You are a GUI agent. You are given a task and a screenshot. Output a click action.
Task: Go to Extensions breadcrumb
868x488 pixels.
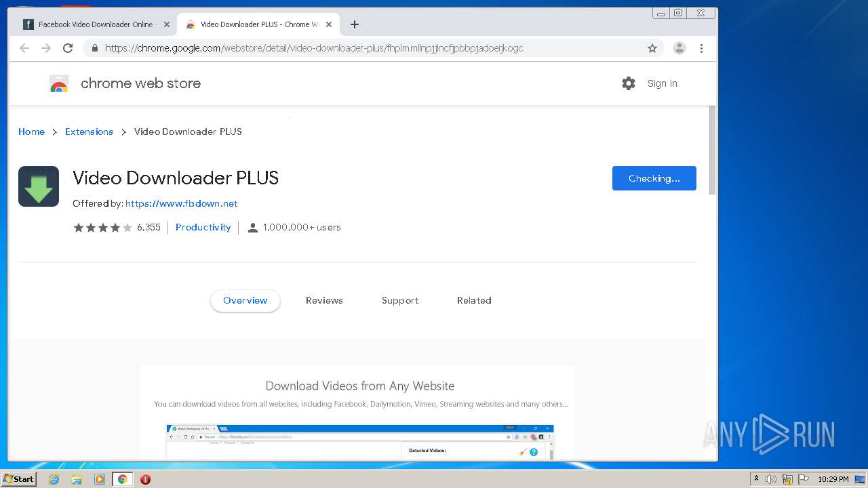click(89, 131)
